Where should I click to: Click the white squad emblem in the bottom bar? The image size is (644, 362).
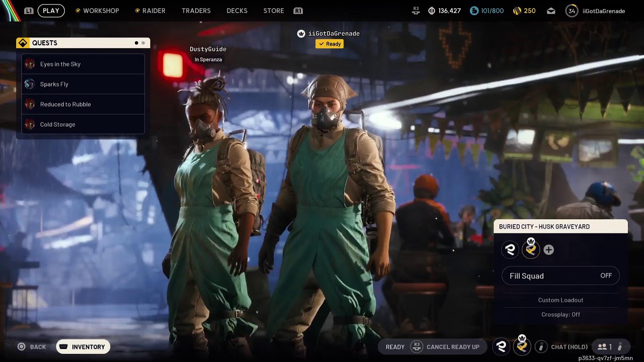(x=501, y=346)
